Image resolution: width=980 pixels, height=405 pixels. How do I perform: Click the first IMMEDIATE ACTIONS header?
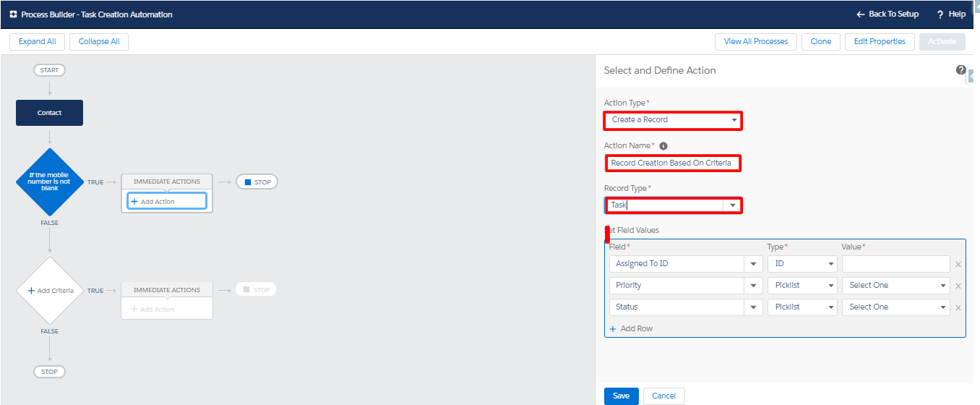pos(167,181)
